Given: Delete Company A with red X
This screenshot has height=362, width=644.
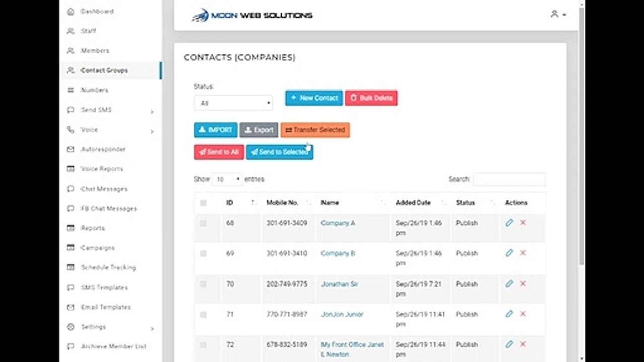Looking at the screenshot, I should [523, 223].
